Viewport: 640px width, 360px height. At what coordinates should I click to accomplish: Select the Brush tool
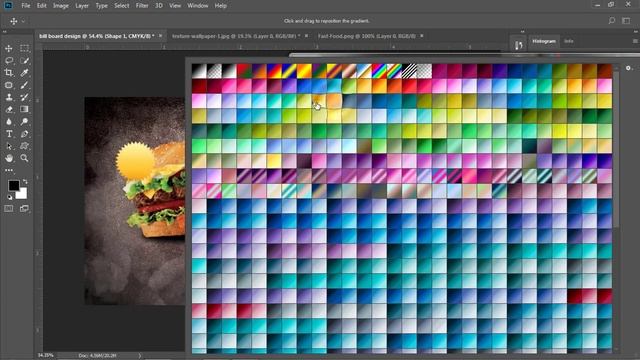pyautogui.click(x=24, y=85)
